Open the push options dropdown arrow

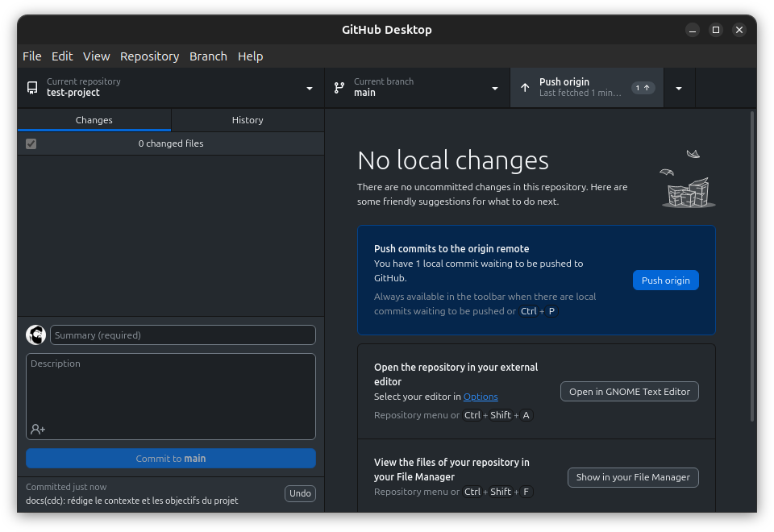pos(679,89)
